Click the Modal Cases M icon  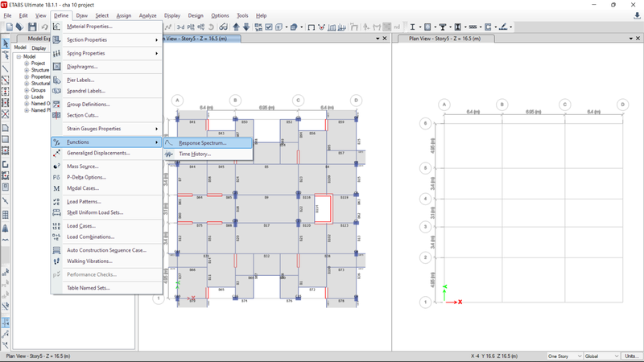click(x=56, y=188)
